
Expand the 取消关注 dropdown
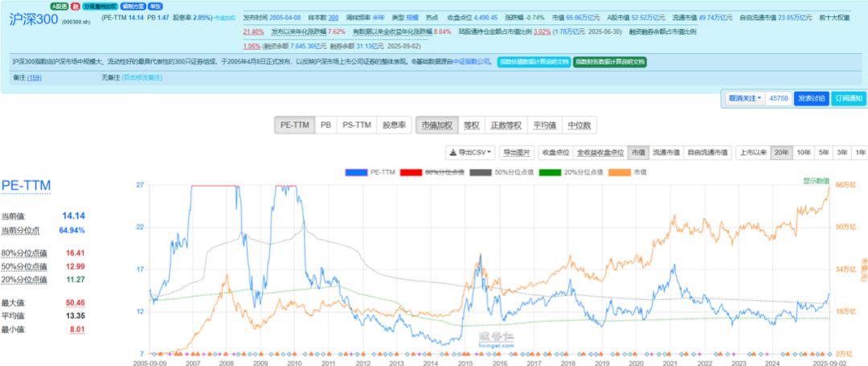[x=744, y=98]
